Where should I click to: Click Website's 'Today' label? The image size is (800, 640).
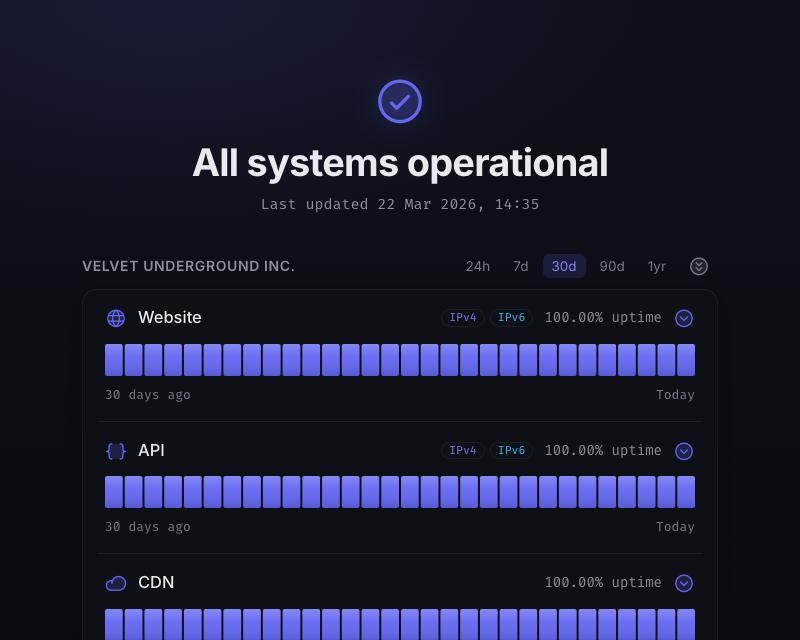tap(675, 395)
